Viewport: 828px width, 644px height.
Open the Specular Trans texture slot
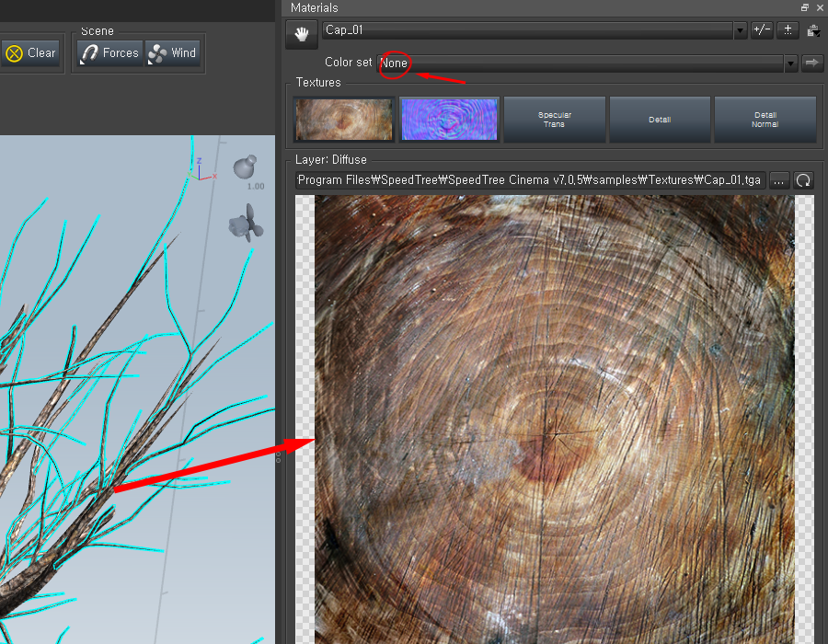tap(555, 120)
